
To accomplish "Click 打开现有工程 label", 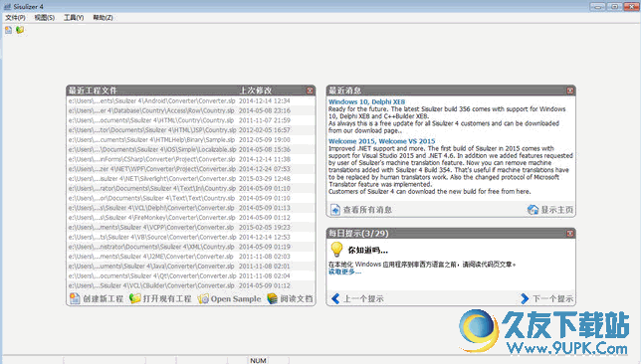I will pos(167,298).
